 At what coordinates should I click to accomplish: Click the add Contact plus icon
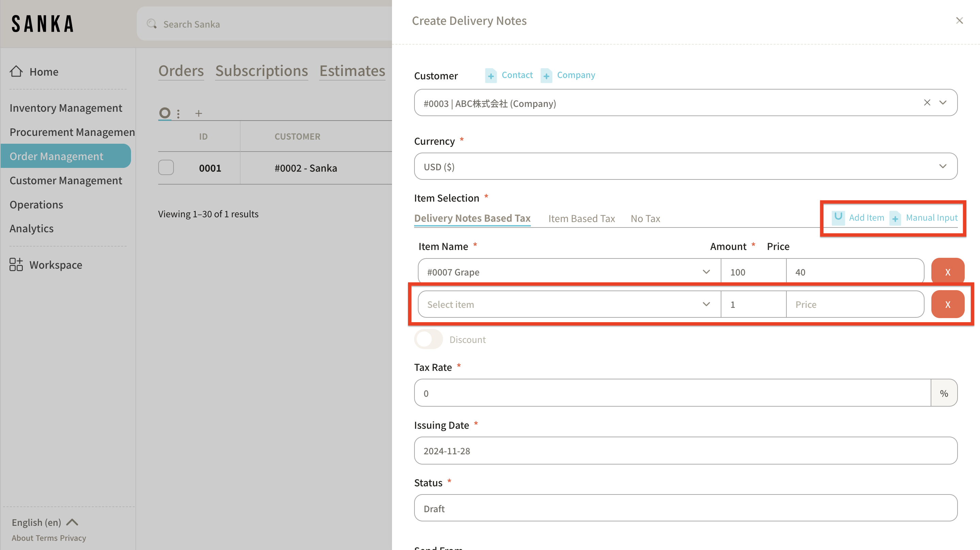click(491, 75)
